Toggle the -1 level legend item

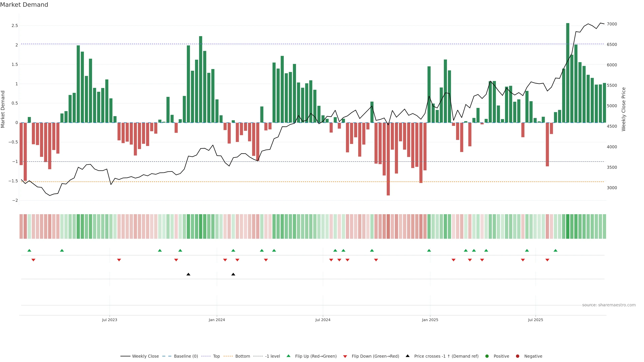[272, 356]
